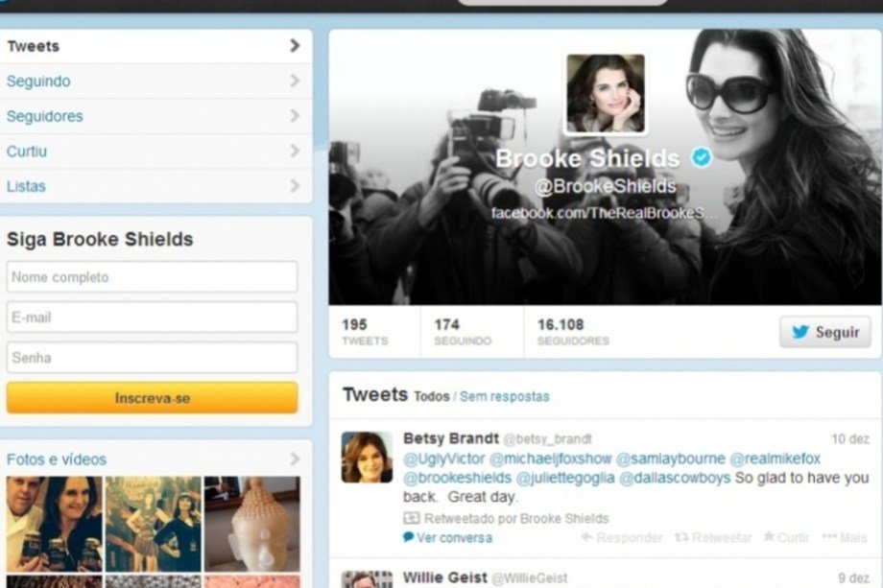Click the Inscreva-se sign-up button
Viewport: 883px width, 588px height.
pyautogui.click(x=152, y=398)
